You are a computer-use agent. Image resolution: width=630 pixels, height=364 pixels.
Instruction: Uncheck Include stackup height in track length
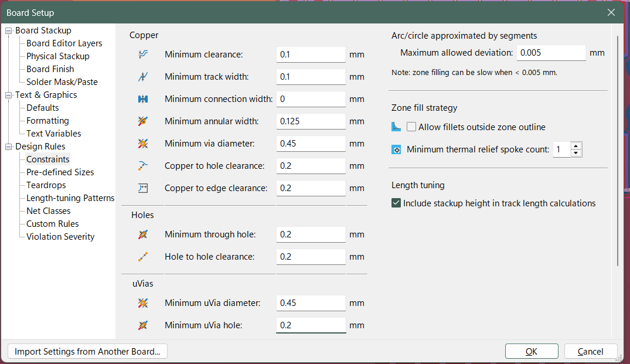pyautogui.click(x=396, y=203)
